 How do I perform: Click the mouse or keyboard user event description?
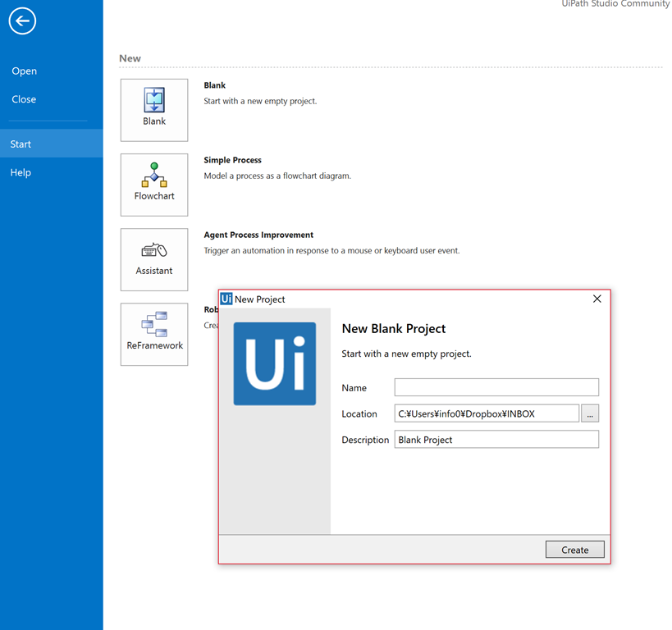click(x=331, y=251)
